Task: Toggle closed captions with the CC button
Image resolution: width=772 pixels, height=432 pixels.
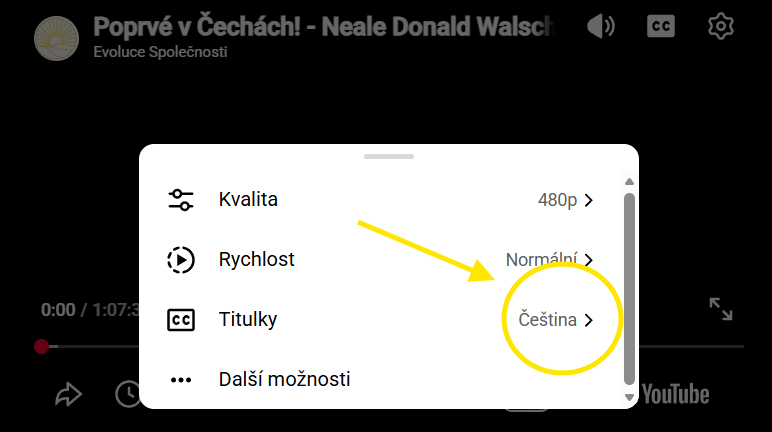Action: [660, 26]
